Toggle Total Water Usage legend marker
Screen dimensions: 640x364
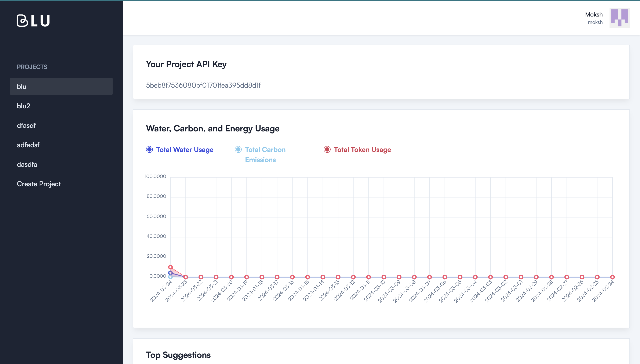click(149, 149)
